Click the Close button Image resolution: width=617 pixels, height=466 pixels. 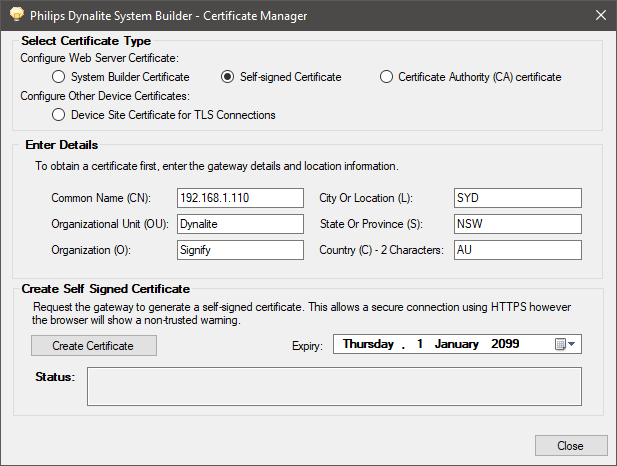[x=571, y=446]
